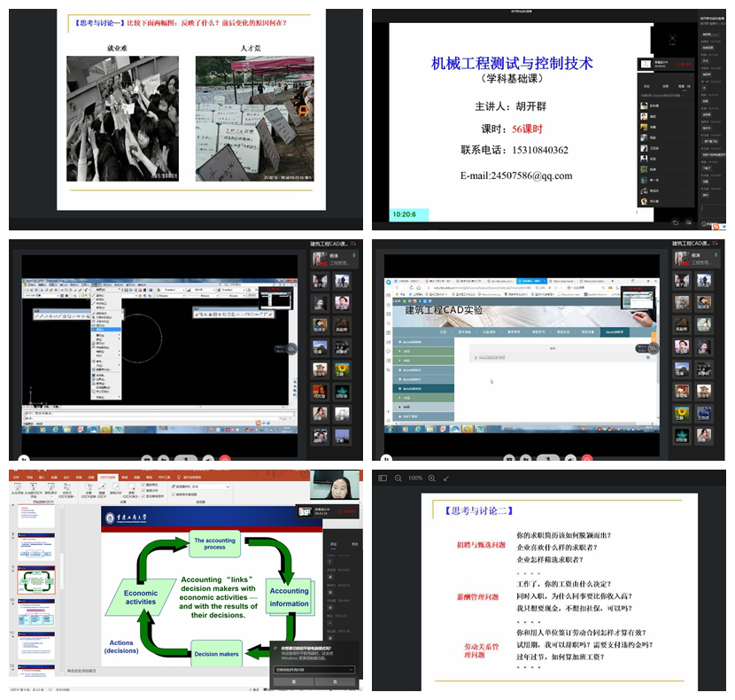The height and width of the screenshot is (700, 735).
Task: Click the right decline button in tablet mode prompt
Action: click(x=337, y=681)
